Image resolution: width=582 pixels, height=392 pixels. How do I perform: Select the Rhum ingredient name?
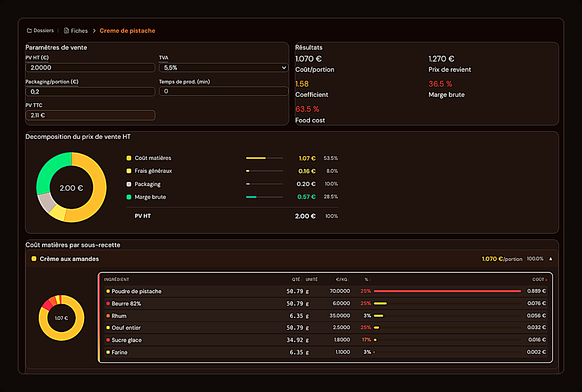119,316
